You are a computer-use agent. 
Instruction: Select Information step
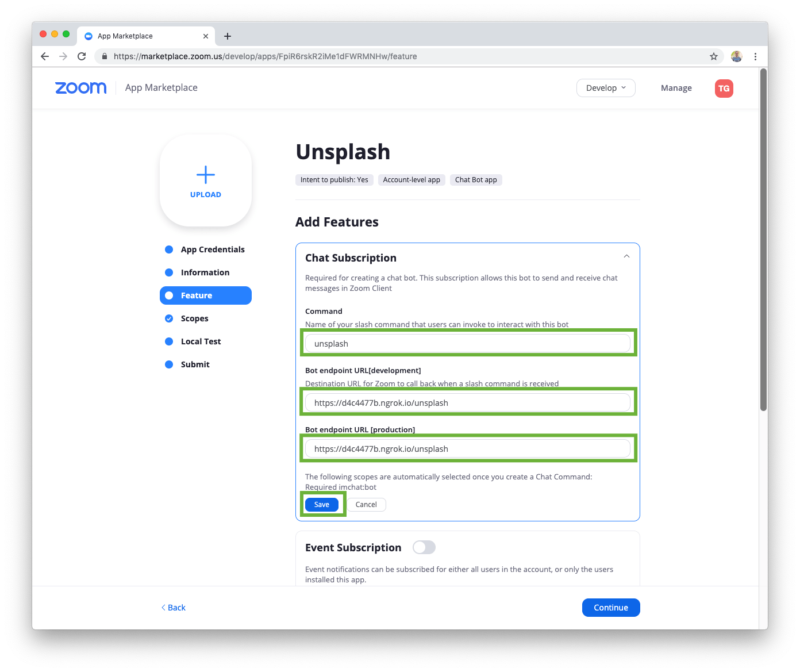206,272
